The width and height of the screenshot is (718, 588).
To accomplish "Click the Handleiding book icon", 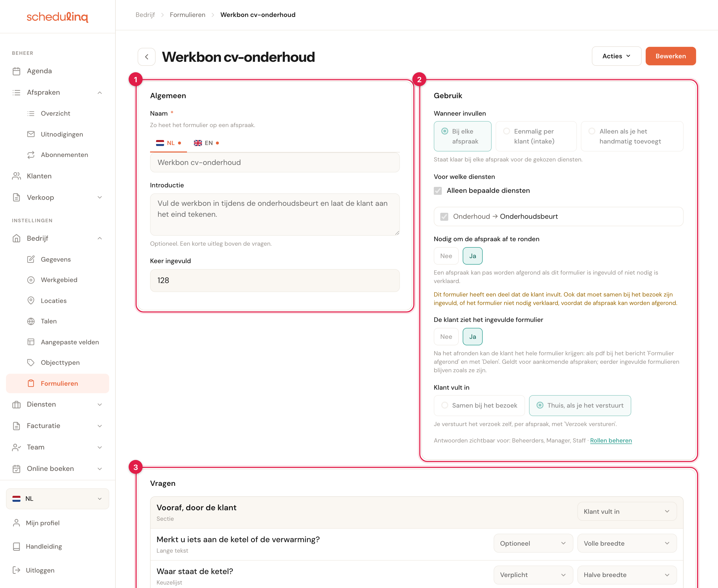I will tap(16, 547).
